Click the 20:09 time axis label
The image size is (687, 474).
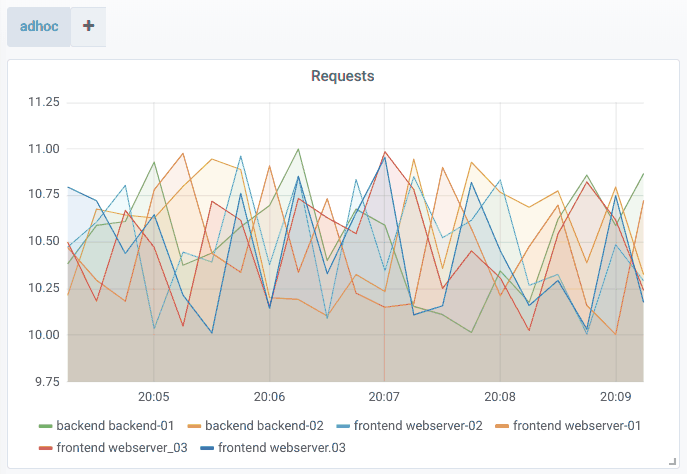click(615, 396)
